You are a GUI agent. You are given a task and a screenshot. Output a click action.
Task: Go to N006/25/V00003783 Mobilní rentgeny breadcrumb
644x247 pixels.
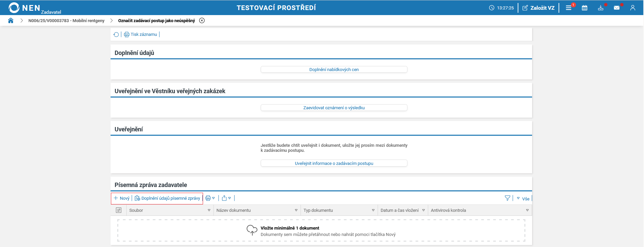[x=66, y=20]
